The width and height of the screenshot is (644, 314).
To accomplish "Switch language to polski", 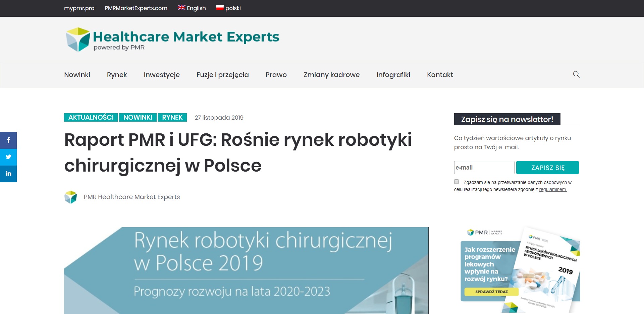I will (233, 8).
